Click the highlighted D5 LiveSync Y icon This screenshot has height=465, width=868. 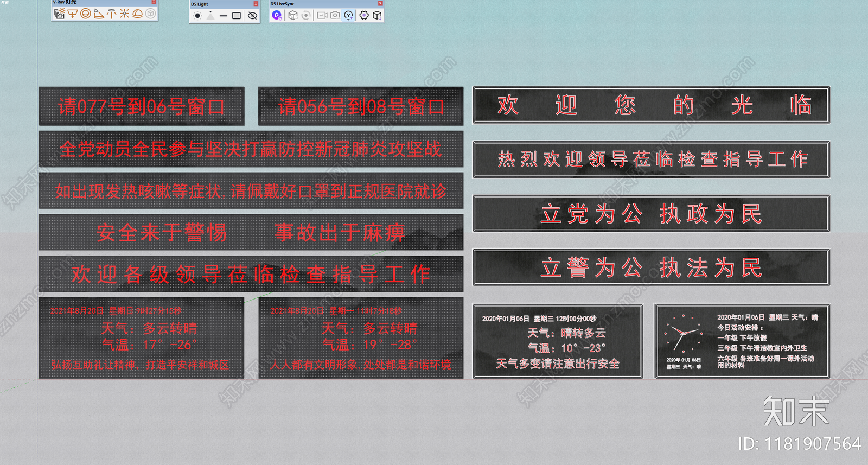[x=349, y=15]
